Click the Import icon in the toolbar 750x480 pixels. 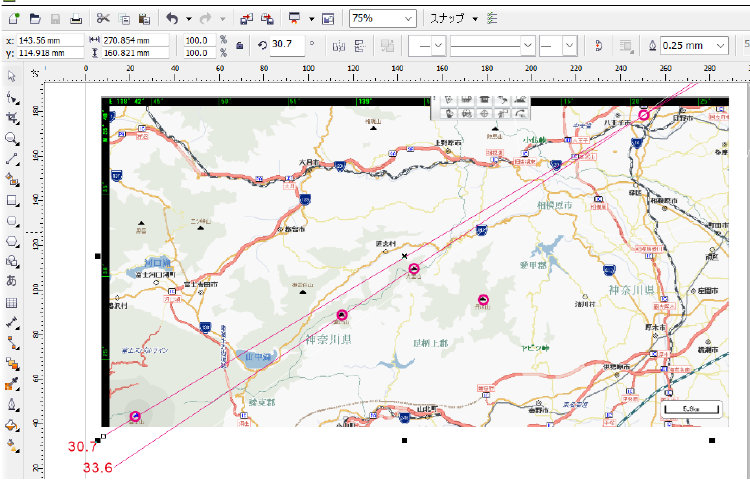[246, 18]
